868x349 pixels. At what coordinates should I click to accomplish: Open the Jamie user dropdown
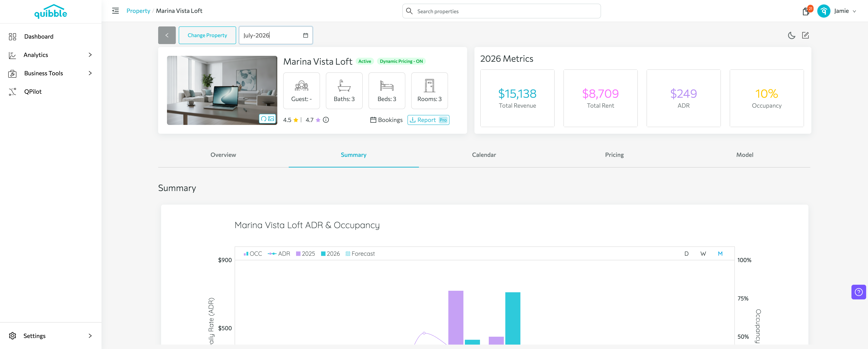[845, 11]
